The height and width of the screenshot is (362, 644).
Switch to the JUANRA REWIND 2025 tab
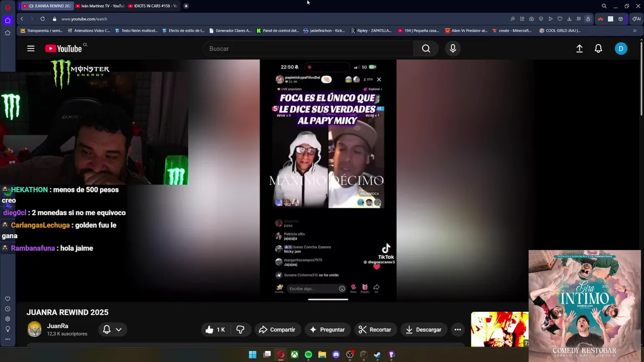47,6
